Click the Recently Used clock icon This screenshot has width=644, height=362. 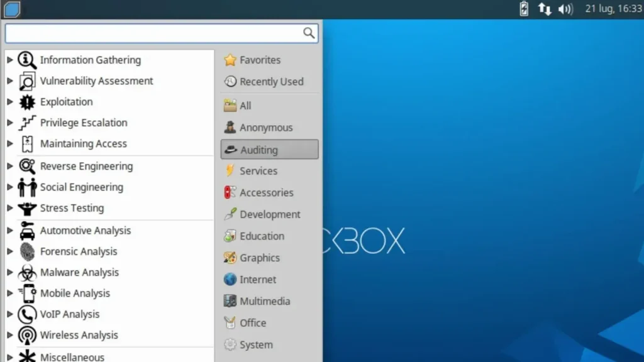tap(230, 81)
